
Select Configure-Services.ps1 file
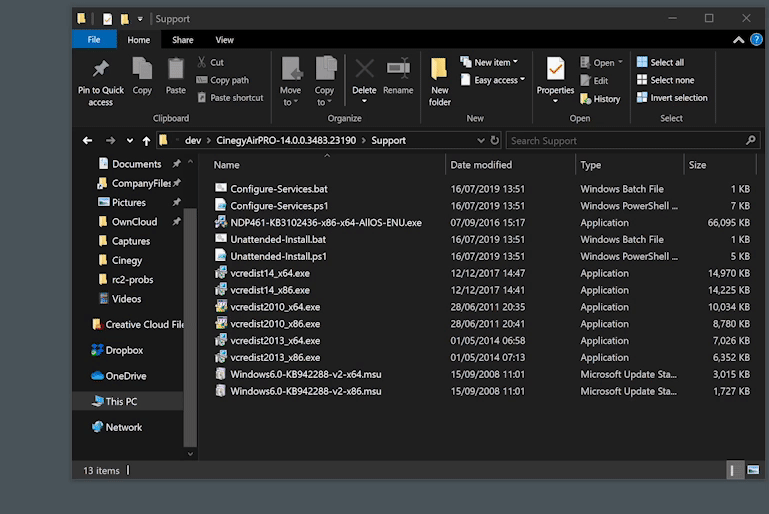(279, 206)
